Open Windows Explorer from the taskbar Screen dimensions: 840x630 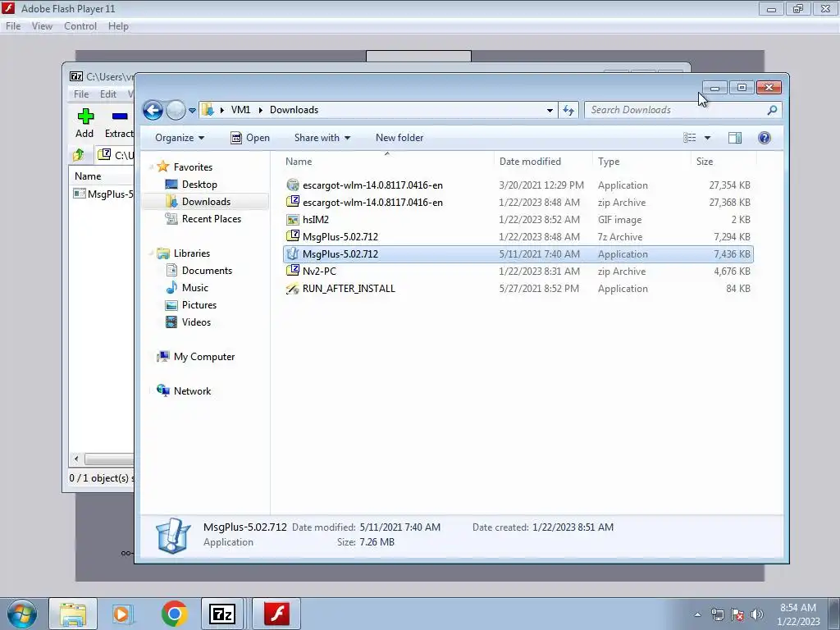[73, 614]
